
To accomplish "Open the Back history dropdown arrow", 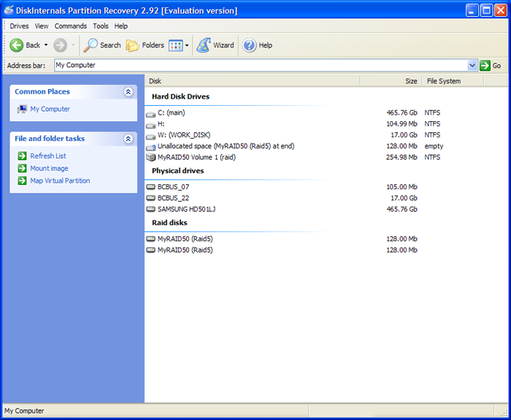I will tap(46, 45).
